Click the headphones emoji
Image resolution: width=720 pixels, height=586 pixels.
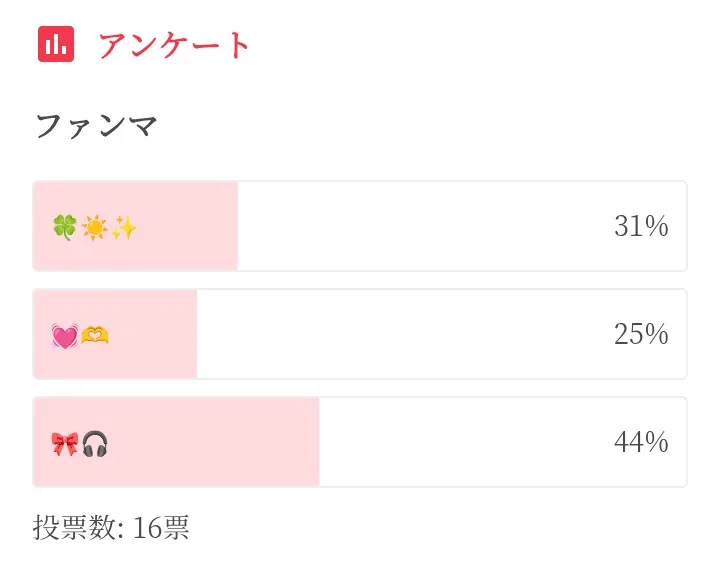click(95, 443)
